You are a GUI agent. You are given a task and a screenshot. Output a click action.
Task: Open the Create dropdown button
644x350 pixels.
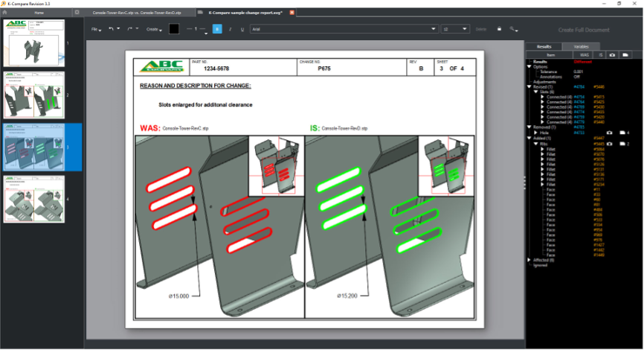click(x=154, y=29)
